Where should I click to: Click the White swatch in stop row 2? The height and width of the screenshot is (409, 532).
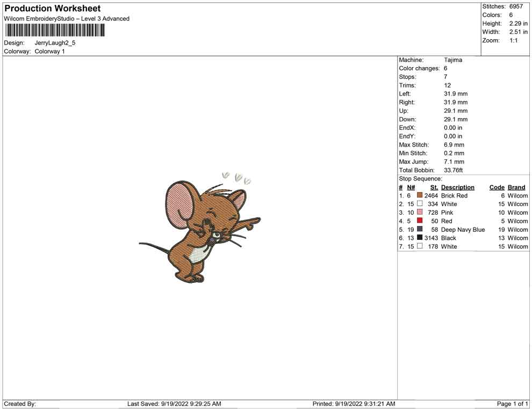(x=420, y=203)
